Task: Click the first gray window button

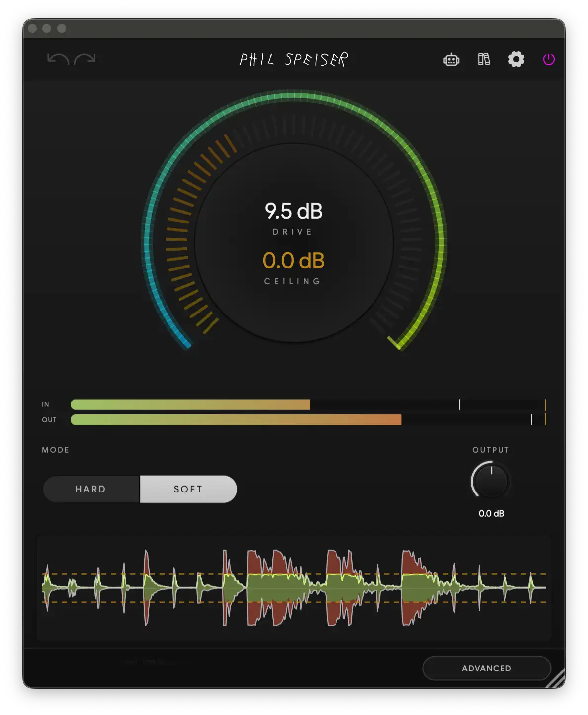Action: [x=32, y=28]
